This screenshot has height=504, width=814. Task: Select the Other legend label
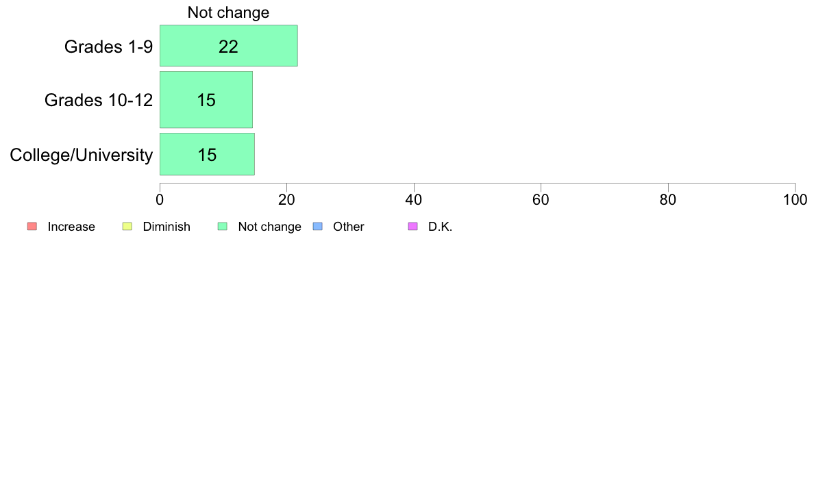(x=348, y=227)
